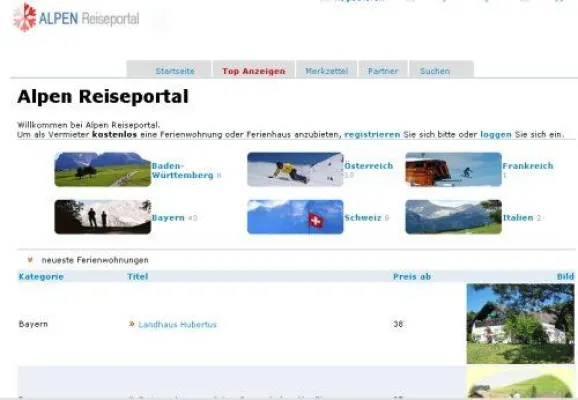
Task: Open the Bayern category link
Action: pos(168,218)
